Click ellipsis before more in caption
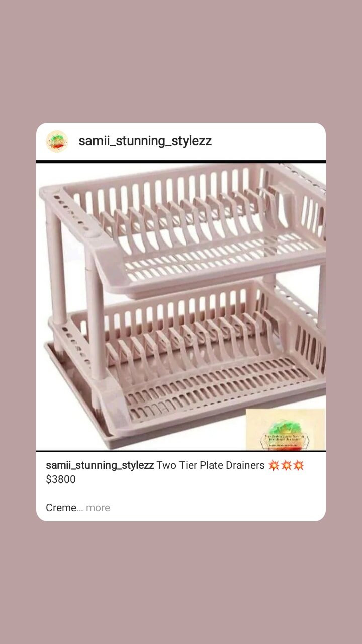Image resolution: width=362 pixels, height=644 pixels. [80, 509]
